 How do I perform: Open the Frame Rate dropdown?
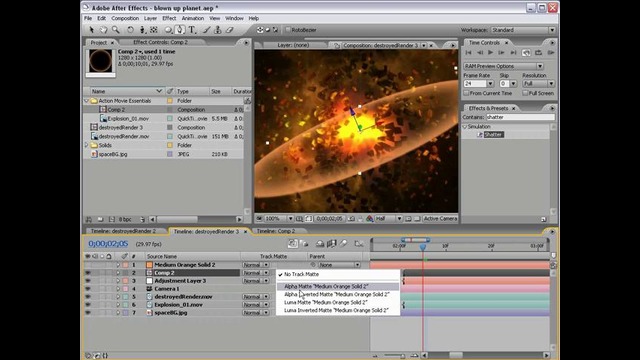tap(490, 84)
